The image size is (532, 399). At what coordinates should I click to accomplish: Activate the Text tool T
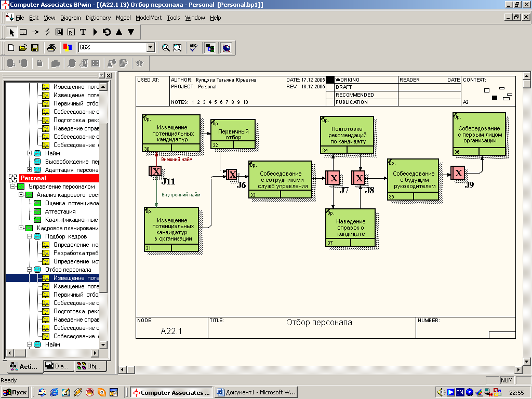tap(83, 32)
